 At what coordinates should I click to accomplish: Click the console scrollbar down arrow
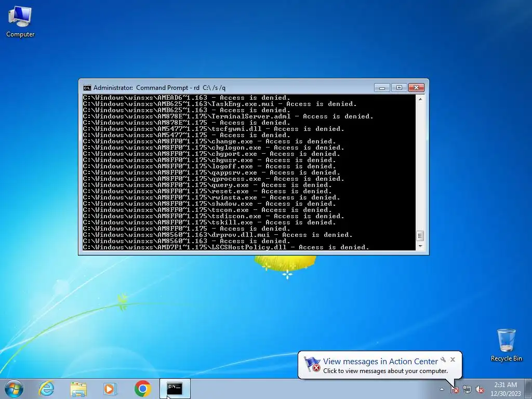[420, 246]
